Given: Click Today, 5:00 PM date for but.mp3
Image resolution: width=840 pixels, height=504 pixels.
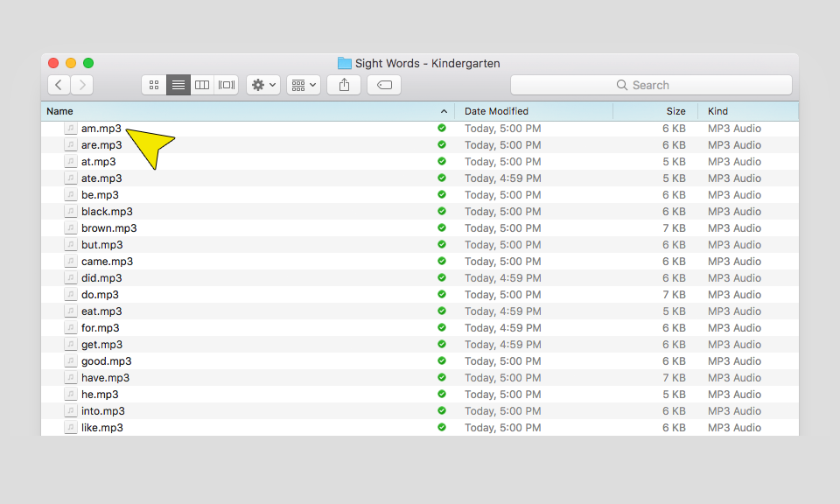Looking at the screenshot, I should [x=502, y=244].
